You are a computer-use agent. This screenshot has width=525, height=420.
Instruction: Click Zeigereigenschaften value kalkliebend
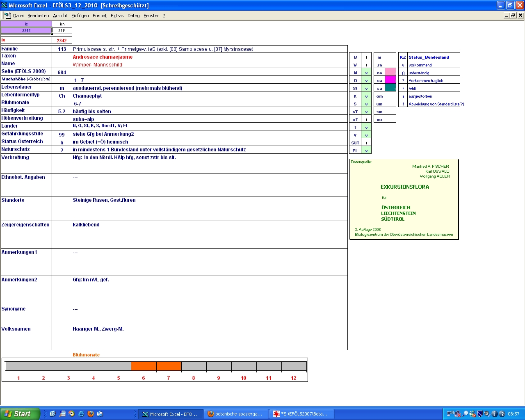coord(86,225)
